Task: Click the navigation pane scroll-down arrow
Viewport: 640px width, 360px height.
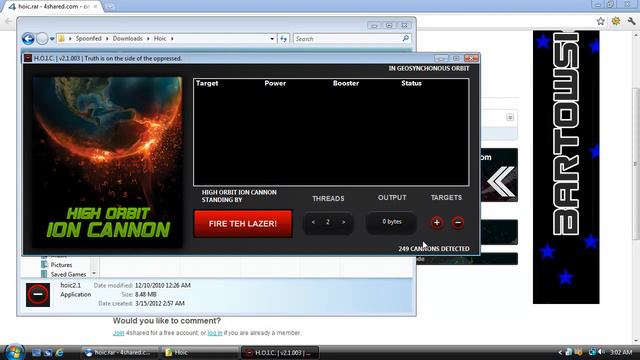Action: tap(94, 273)
